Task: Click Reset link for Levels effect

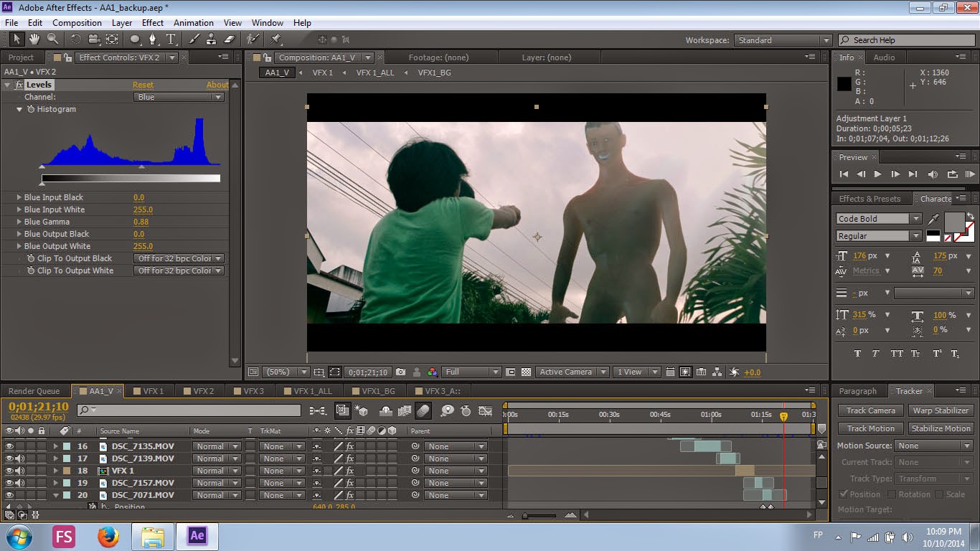Action: [143, 85]
